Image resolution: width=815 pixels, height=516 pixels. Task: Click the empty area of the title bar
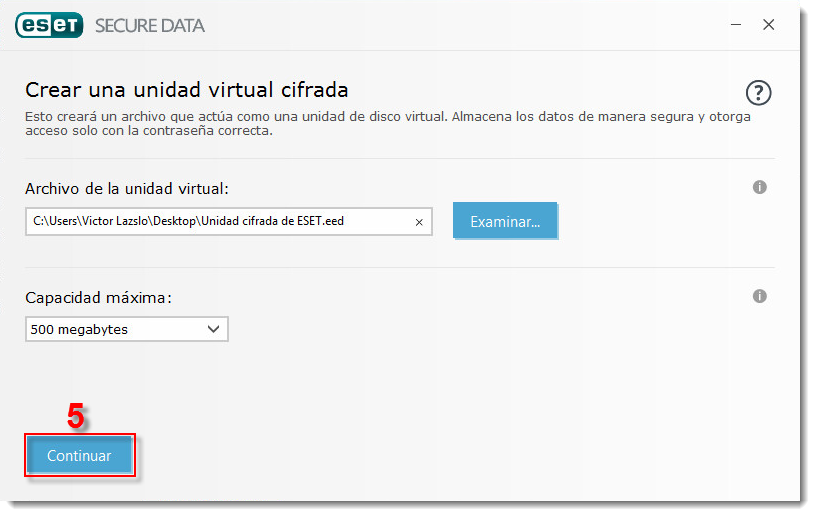coord(450,25)
